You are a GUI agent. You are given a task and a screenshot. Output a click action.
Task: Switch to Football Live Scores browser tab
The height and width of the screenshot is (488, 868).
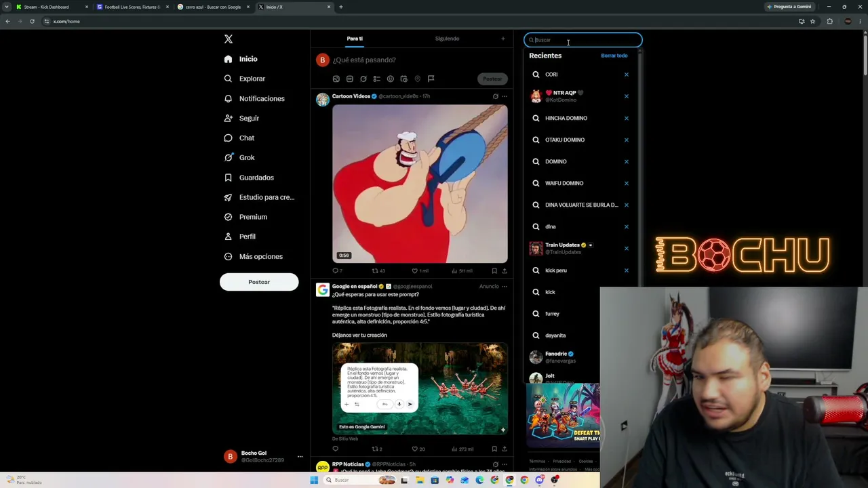tap(132, 7)
